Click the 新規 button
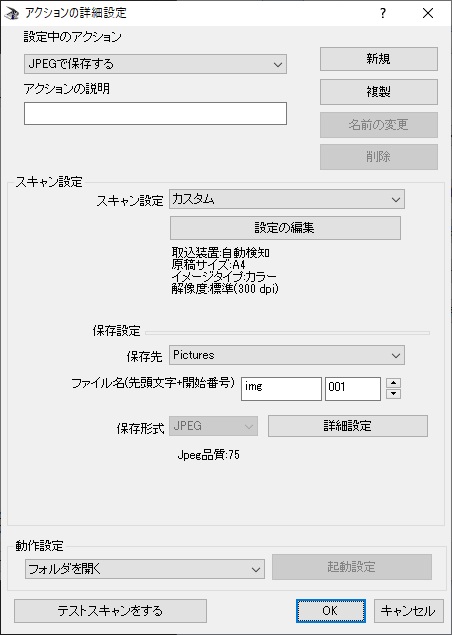Image resolution: width=452 pixels, height=635 pixels. 379,59
